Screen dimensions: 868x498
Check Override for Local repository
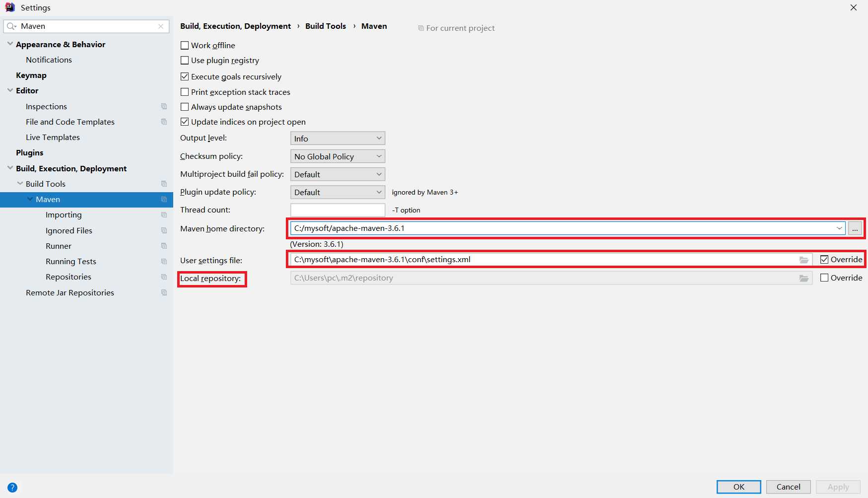[x=824, y=278]
